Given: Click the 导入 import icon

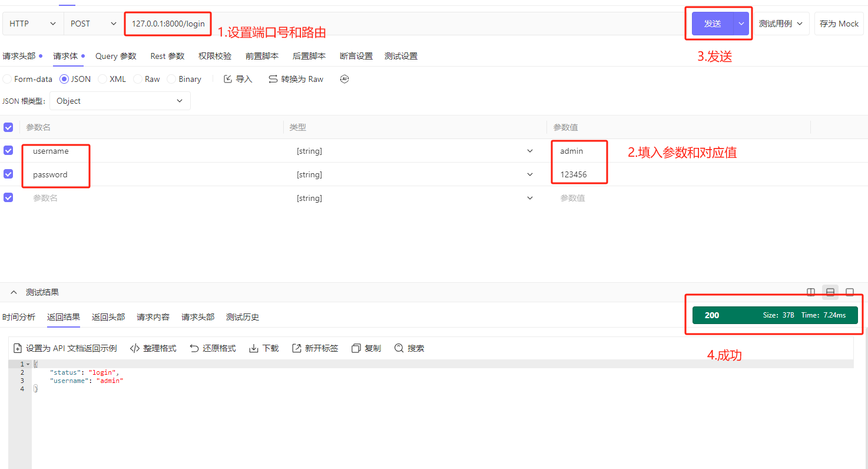Looking at the screenshot, I should (227, 78).
